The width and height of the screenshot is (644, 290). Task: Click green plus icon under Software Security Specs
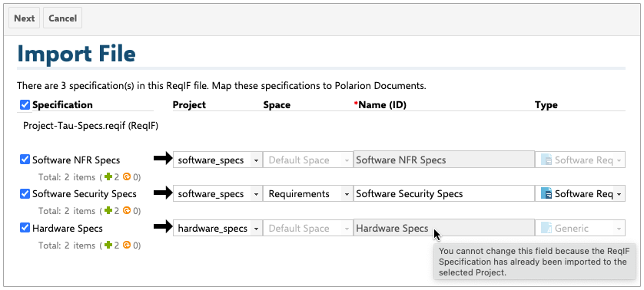pos(108,211)
